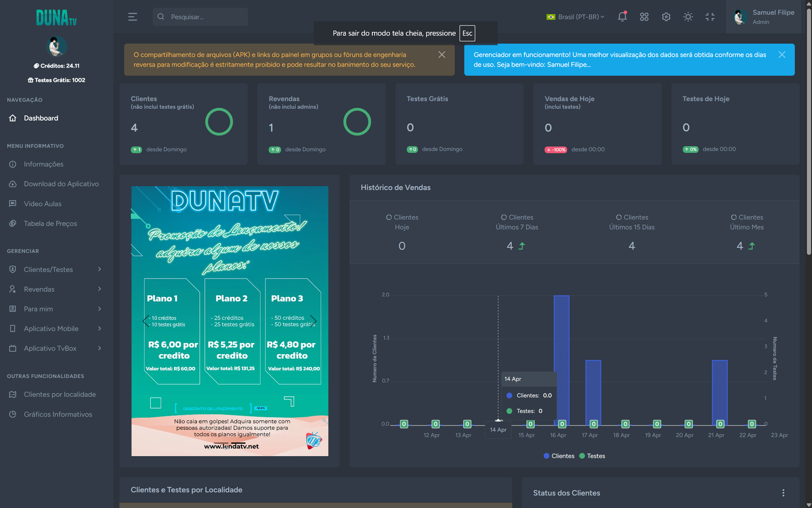Click the -100% red badge

coord(556,150)
